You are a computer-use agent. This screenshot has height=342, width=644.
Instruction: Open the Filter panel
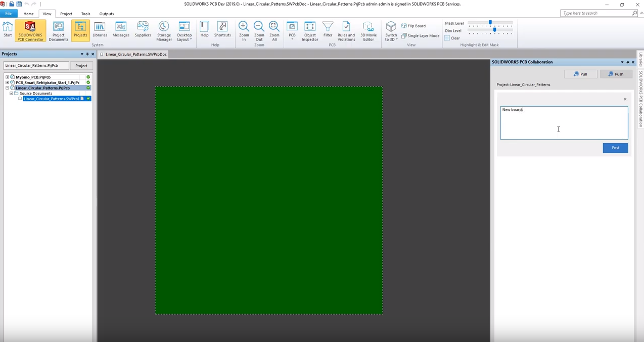328,30
